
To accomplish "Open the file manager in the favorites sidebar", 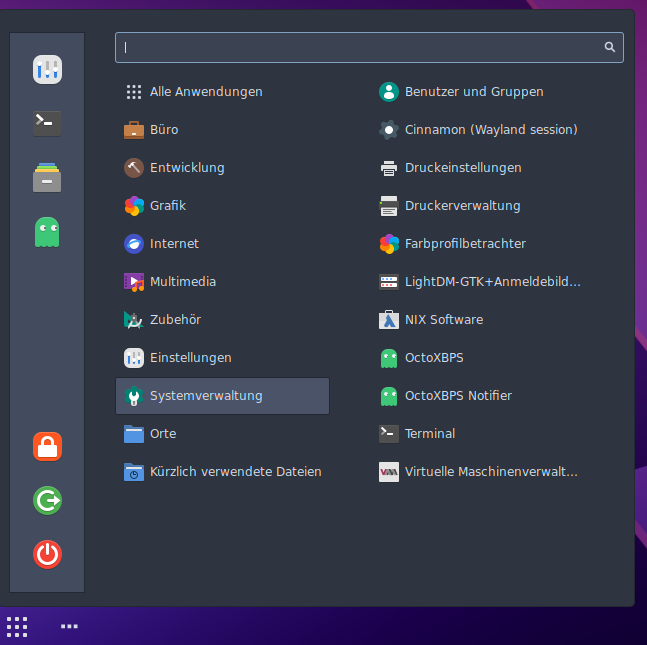I will pyautogui.click(x=47, y=178).
